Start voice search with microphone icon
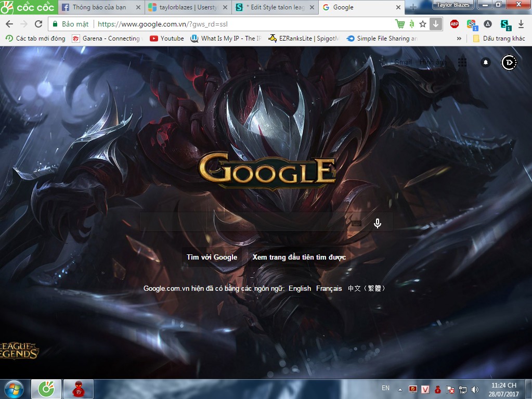 point(377,223)
